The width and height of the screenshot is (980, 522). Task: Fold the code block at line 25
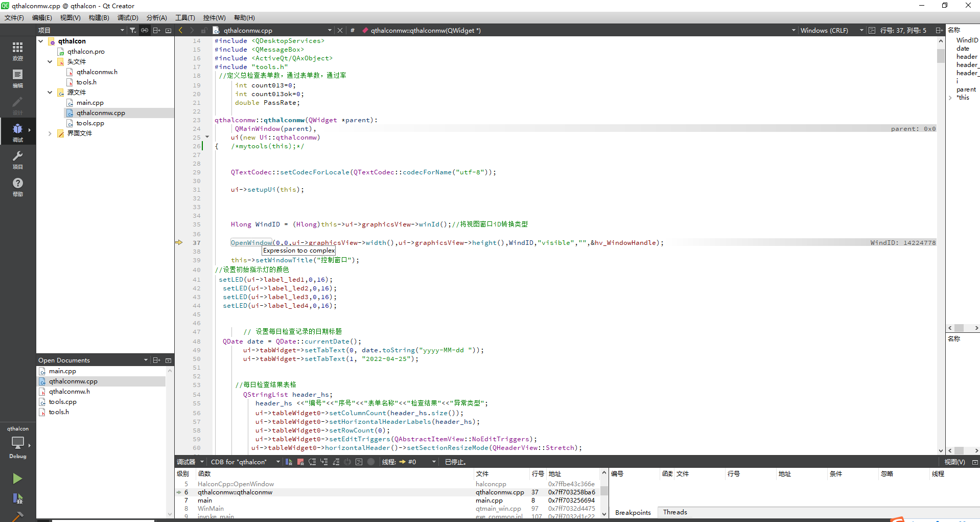point(207,137)
